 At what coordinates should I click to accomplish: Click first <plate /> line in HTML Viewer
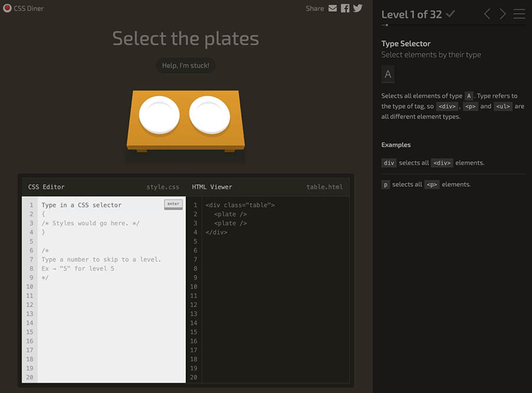[231, 214]
